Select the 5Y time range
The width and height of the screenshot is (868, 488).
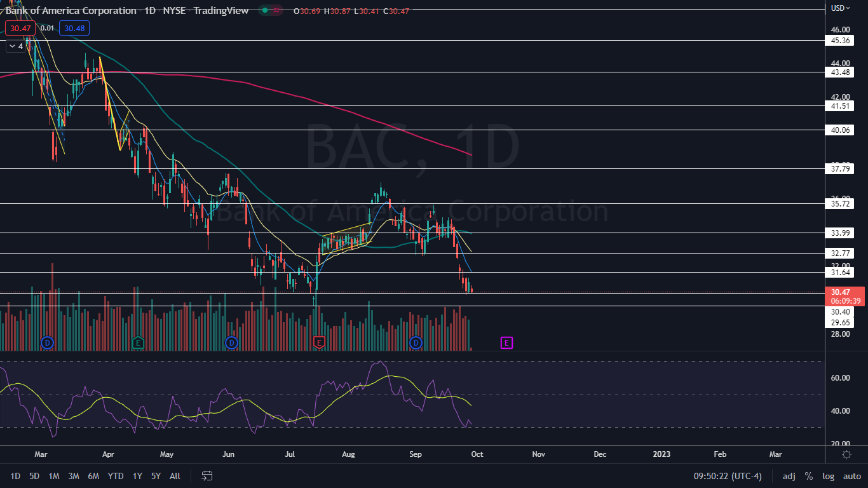click(x=156, y=476)
